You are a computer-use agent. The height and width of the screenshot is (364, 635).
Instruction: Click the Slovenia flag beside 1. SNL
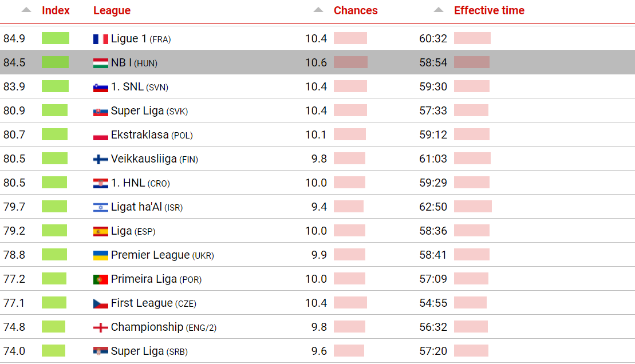pyautogui.click(x=100, y=87)
